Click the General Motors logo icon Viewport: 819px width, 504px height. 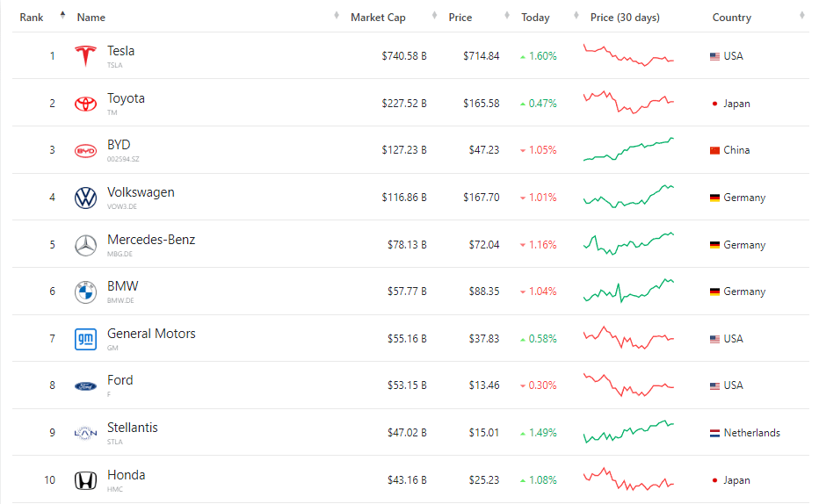tap(85, 339)
